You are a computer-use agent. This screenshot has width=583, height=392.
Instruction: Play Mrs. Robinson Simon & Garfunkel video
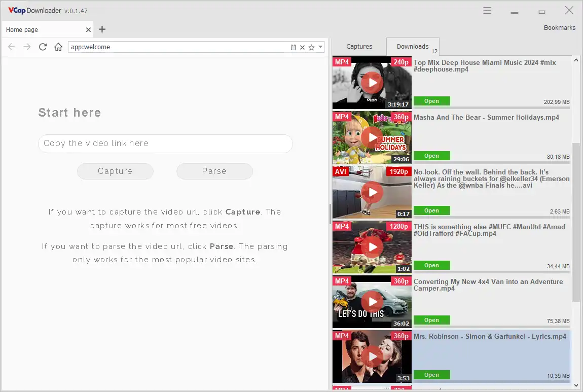[372, 357]
